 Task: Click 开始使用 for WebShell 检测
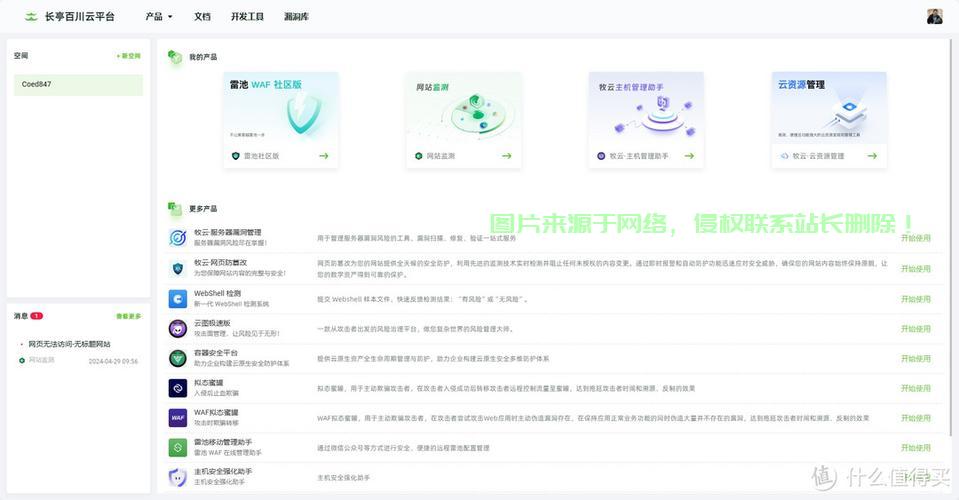[916, 299]
